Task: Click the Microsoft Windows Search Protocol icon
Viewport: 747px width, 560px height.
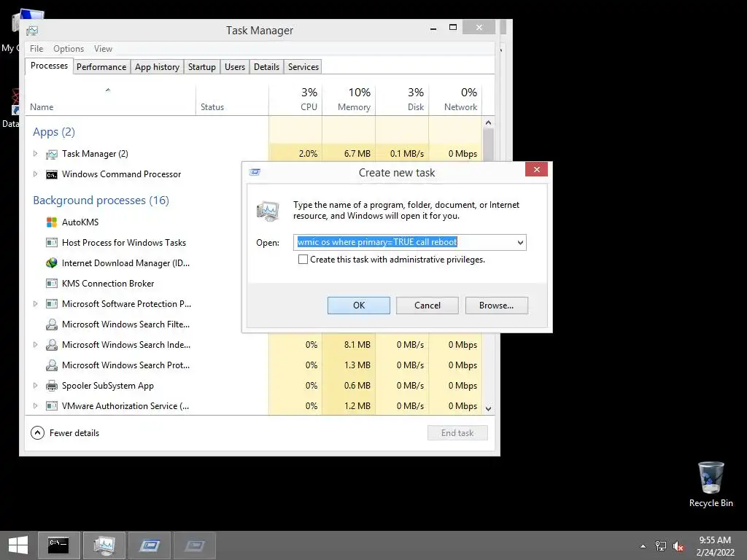Action: 52,365
